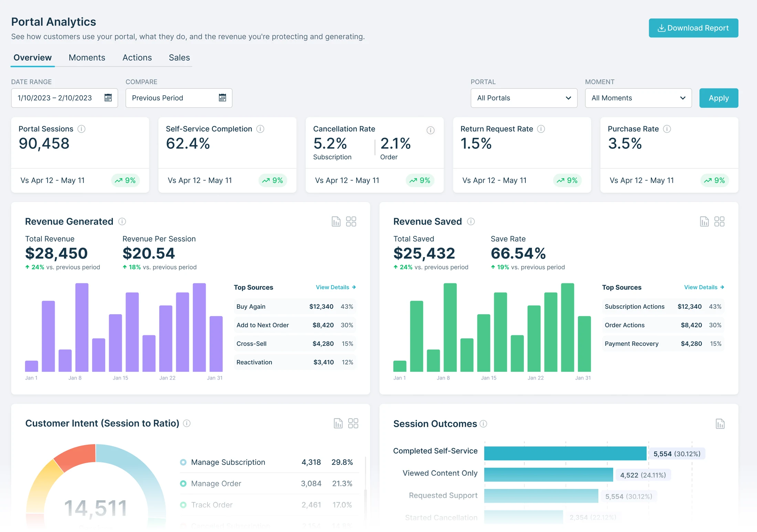Image resolution: width=757 pixels, height=532 pixels.
Task: Open Revenue Saved chart report icon
Action: 704,221
